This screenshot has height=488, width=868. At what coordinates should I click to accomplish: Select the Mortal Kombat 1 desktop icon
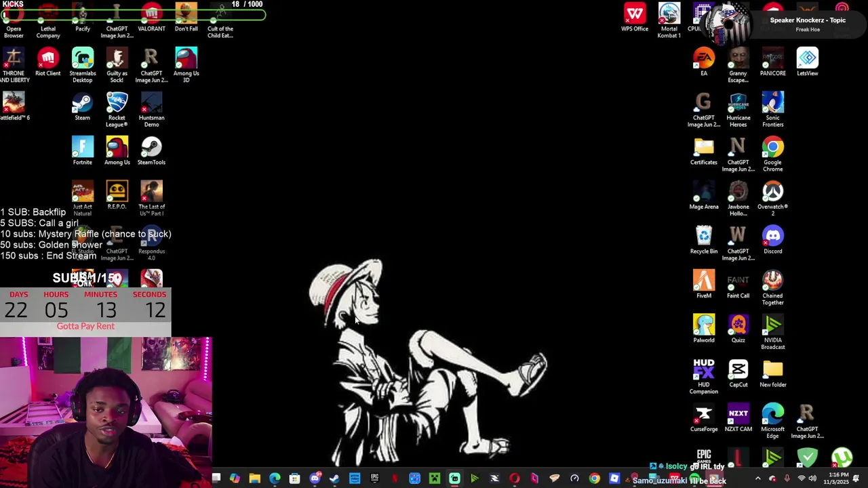669,20
